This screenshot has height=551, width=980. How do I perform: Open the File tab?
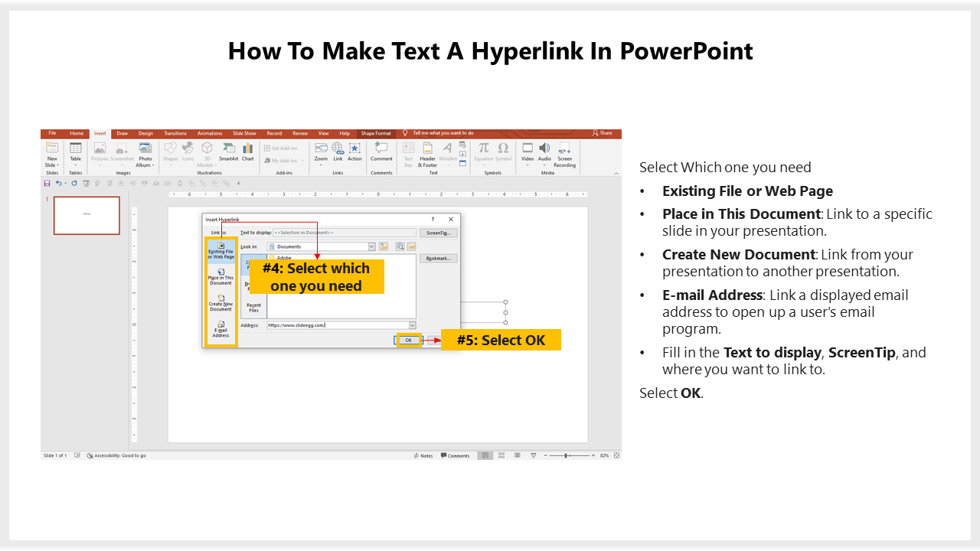click(x=53, y=133)
